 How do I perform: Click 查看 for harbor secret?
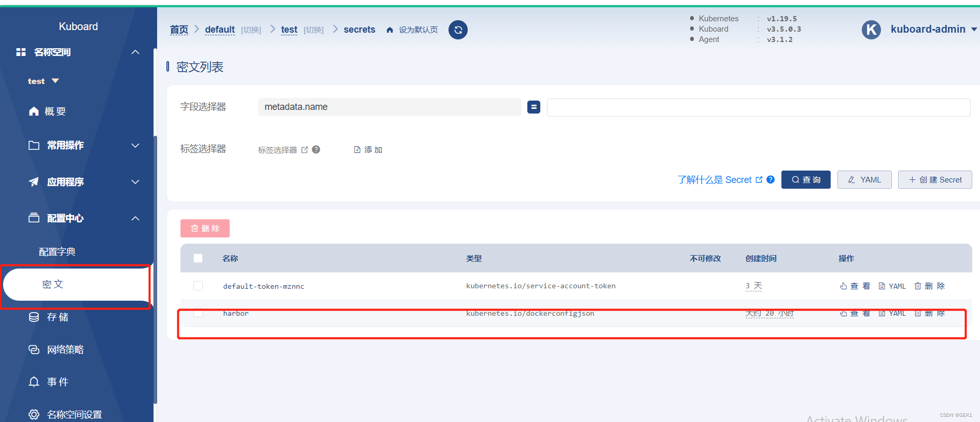855,313
